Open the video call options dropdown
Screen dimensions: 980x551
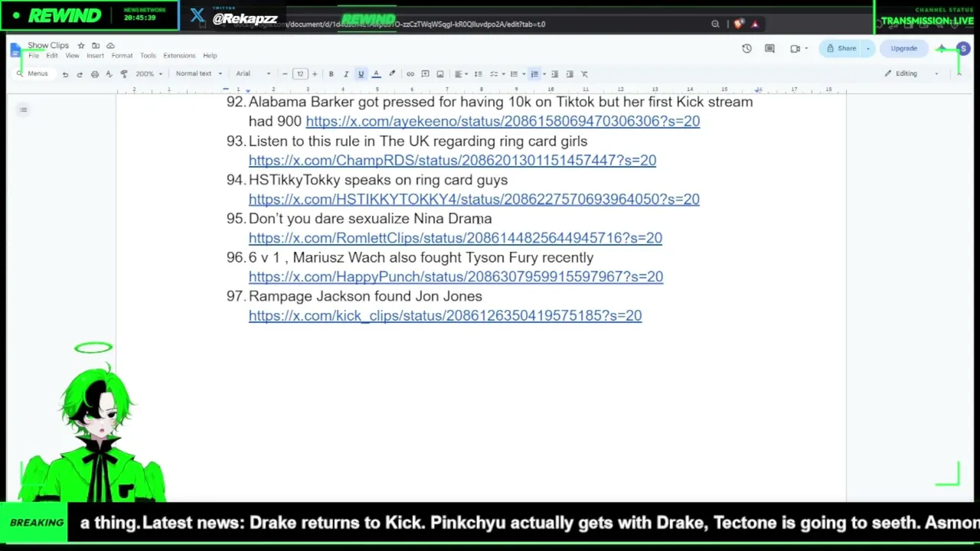806,49
